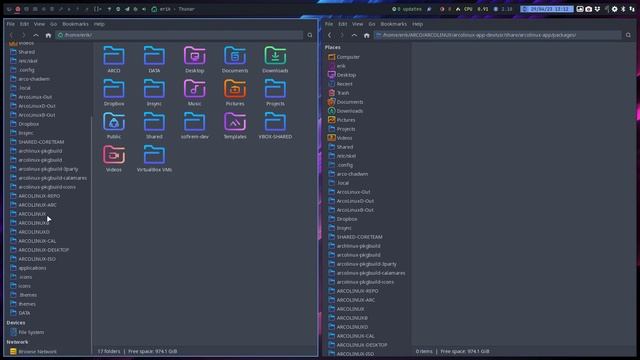Viewport: 640px width, 360px height.
Task: Go to home folder in the right window
Action: point(367,36)
